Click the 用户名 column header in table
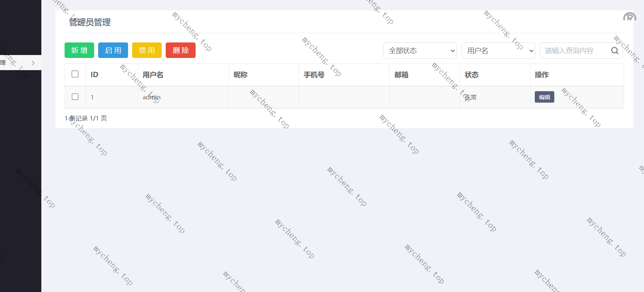 tap(153, 75)
